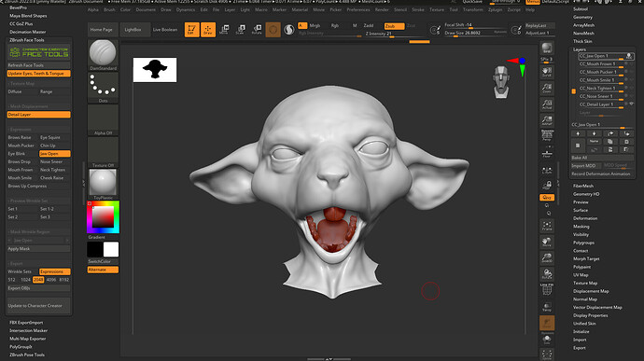This screenshot has width=644, height=361.
Task: Toggle the Floor grid icon
Action: coord(547,153)
